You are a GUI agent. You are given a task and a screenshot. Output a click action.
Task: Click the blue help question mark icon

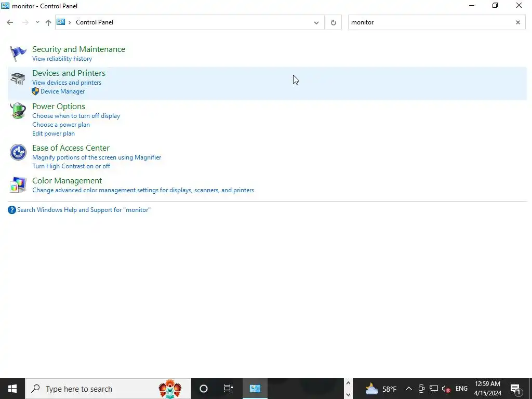pyautogui.click(x=12, y=210)
